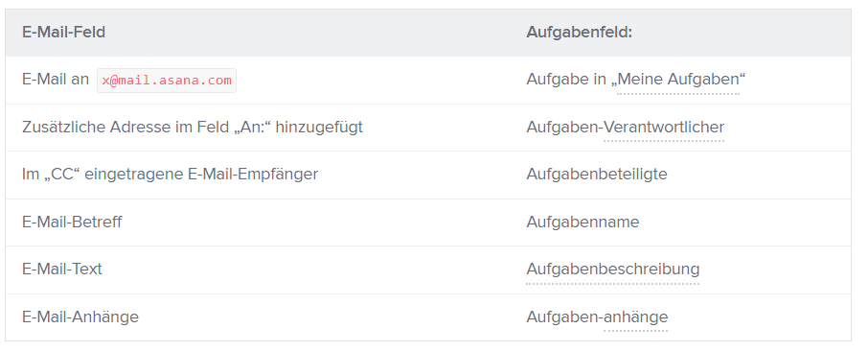Screen dimensions: 868x352
Task: Click the E-Mail-Betreff row label
Action: tap(72, 222)
